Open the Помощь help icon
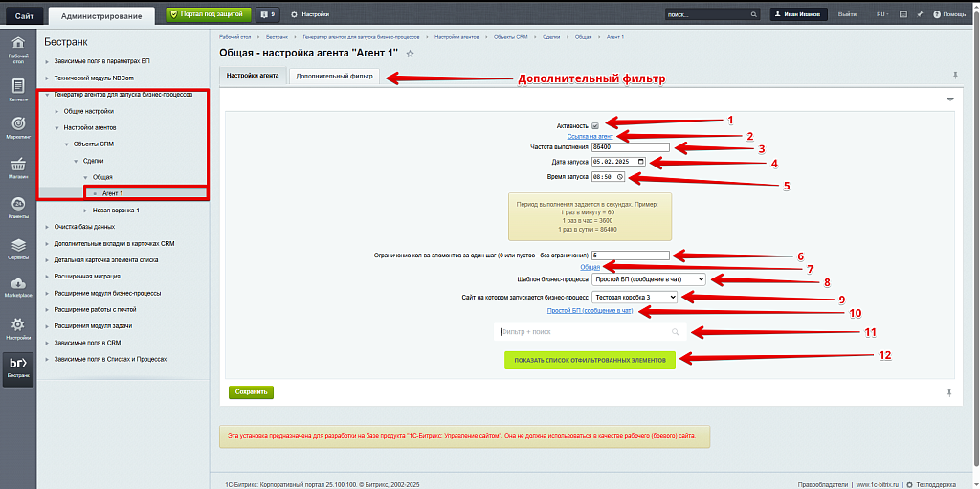This screenshot has width=980, height=489. point(950,15)
